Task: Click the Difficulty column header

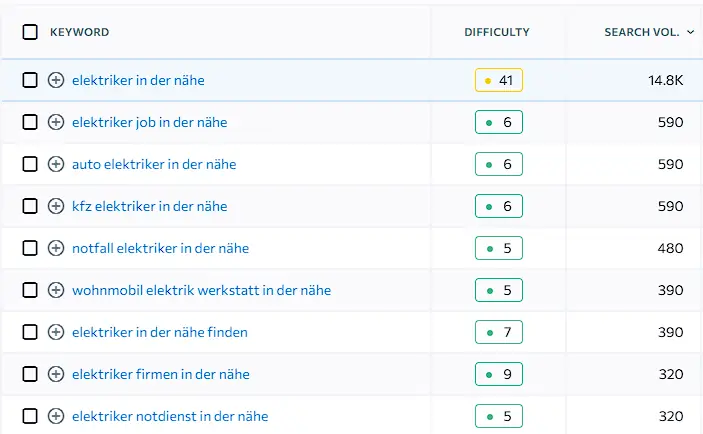Action: pyautogui.click(x=497, y=32)
